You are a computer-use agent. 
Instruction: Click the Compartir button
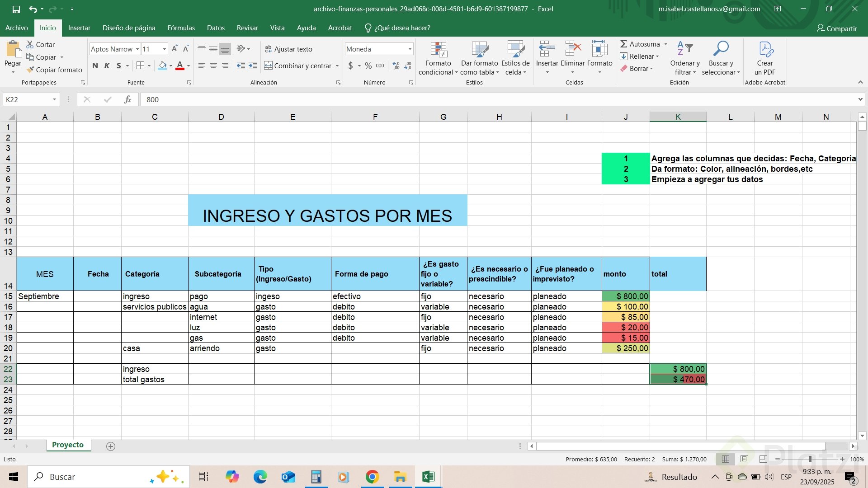(836, 28)
